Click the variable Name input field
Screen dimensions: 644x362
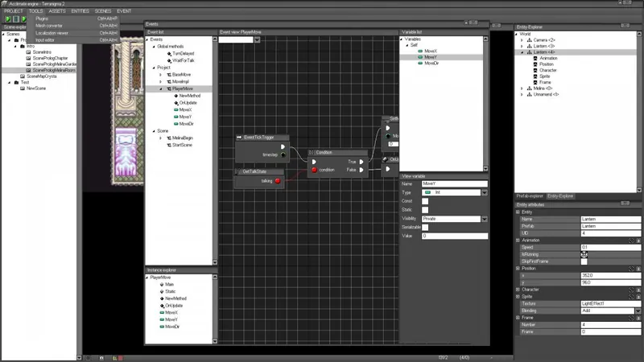pyautogui.click(x=455, y=184)
